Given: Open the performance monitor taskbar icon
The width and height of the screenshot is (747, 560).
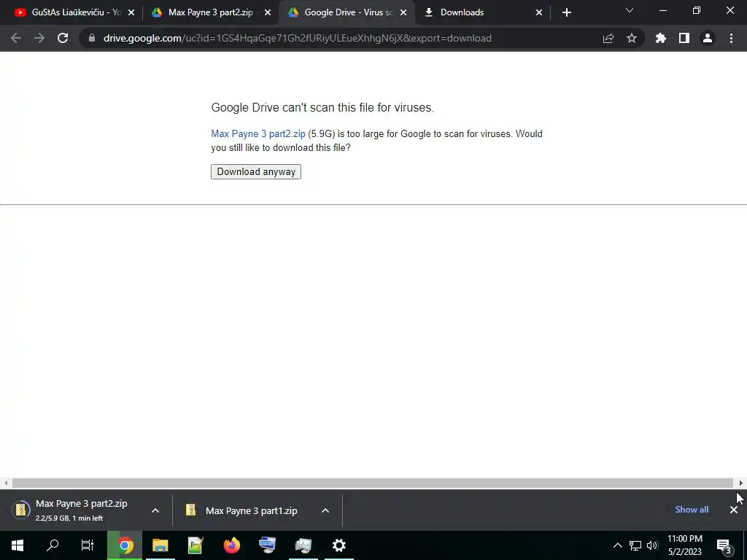Looking at the screenshot, I should tap(303, 545).
